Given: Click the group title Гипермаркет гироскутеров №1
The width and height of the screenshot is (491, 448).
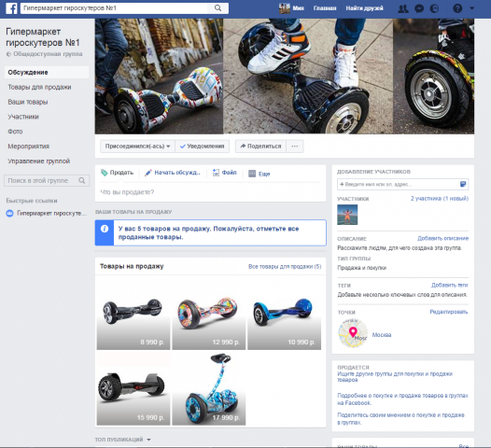Looking at the screenshot, I should tap(43, 37).
